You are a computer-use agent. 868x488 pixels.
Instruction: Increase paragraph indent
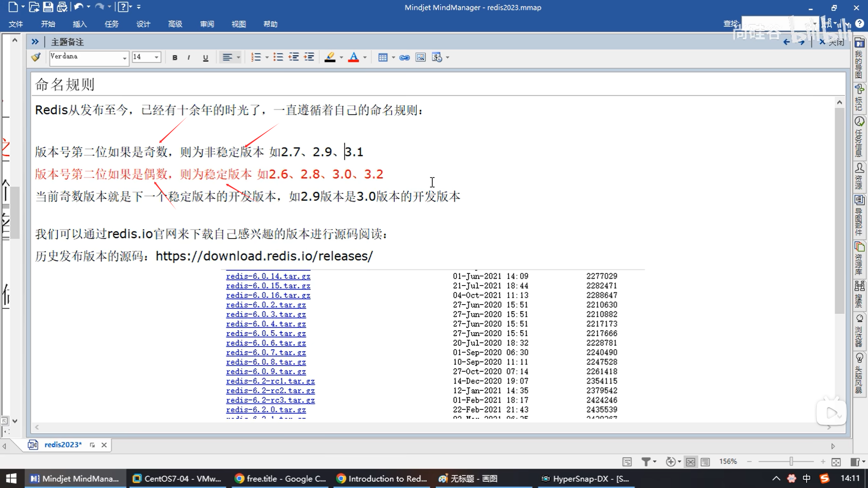tap(309, 57)
